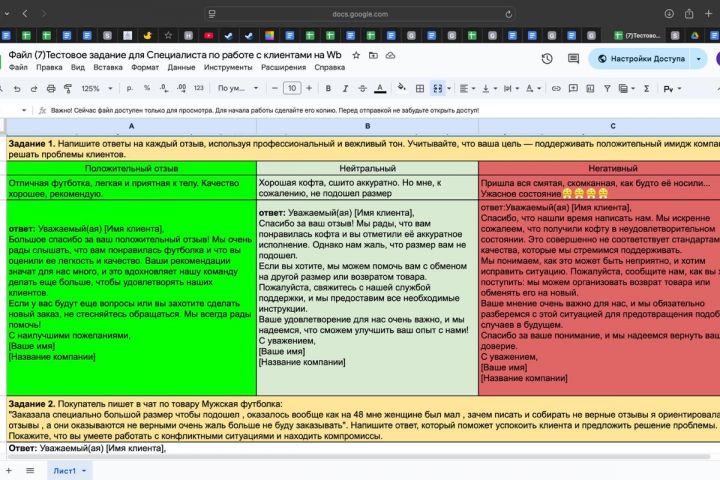Open the fill color bucket
Image resolution: width=720 pixels, height=480 pixels.
401,88
